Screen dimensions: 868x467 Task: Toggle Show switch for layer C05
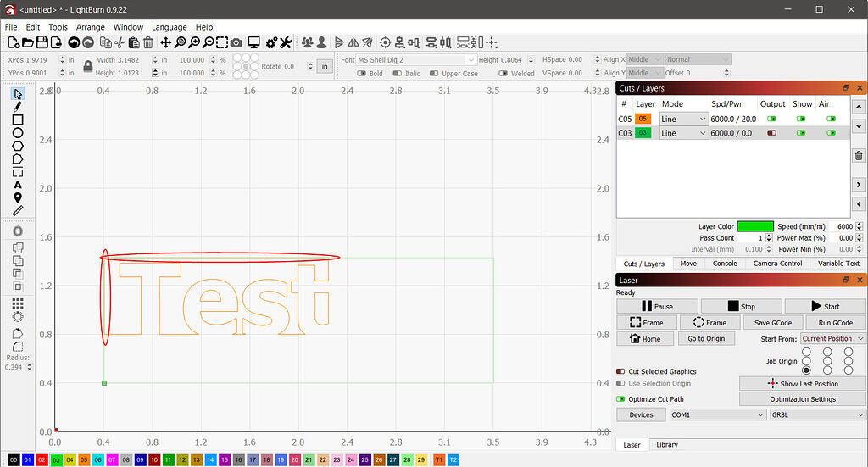[801, 120]
